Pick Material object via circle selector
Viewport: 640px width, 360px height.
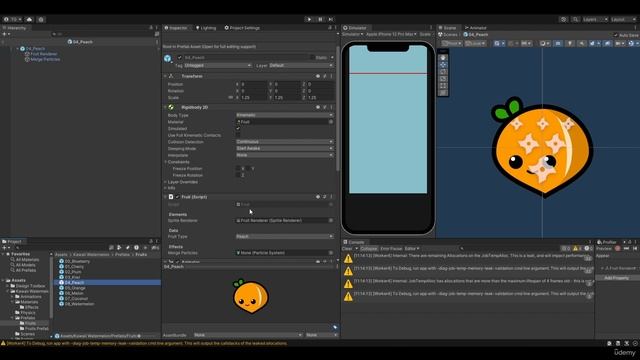[x=331, y=122]
